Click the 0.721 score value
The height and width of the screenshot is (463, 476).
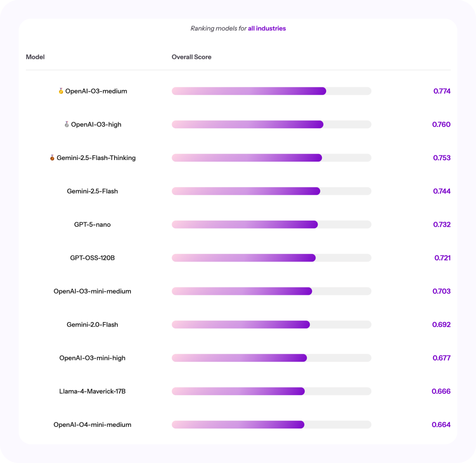[443, 258]
